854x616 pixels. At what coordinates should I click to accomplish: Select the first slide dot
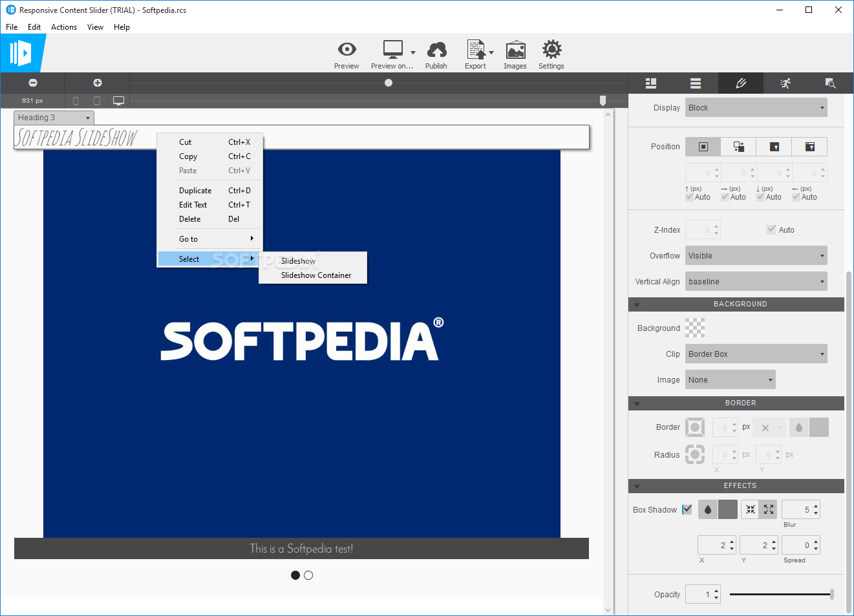(x=295, y=575)
